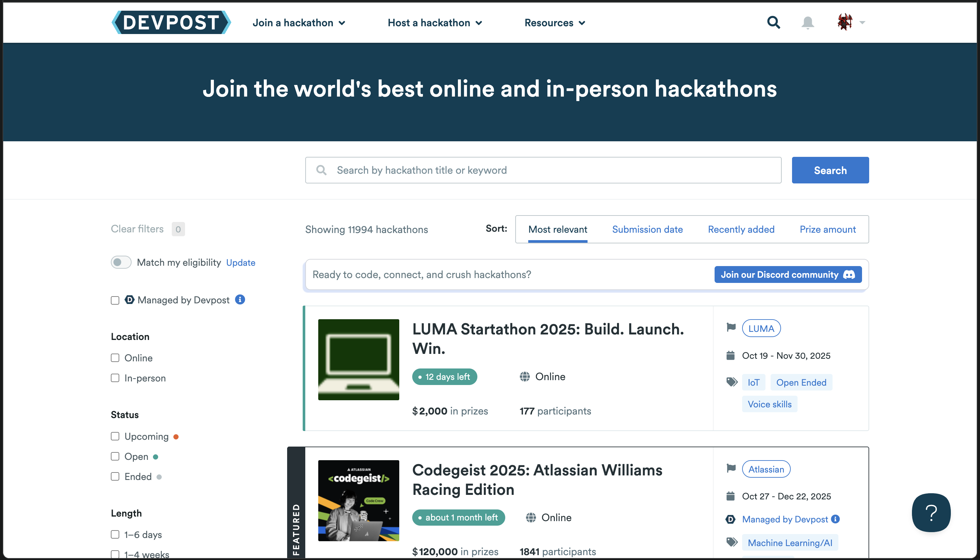Click the tags icon beside Machine Learning/AI
Viewport: 980px width, 560px height.
coord(732,542)
